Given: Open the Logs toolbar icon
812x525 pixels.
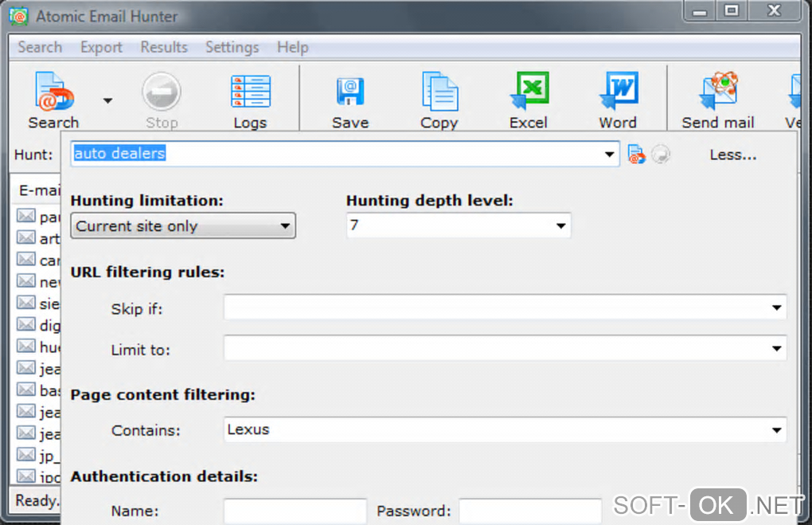Looking at the screenshot, I should tap(250, 100).
